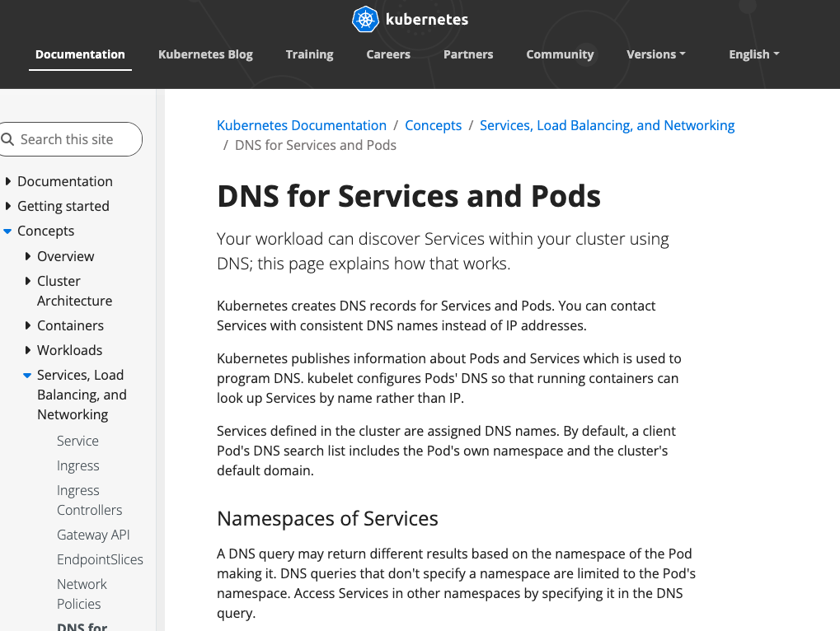Click DNS for Services and Pods breadcrumb text

pyautogui.click(x=316, y=146)
